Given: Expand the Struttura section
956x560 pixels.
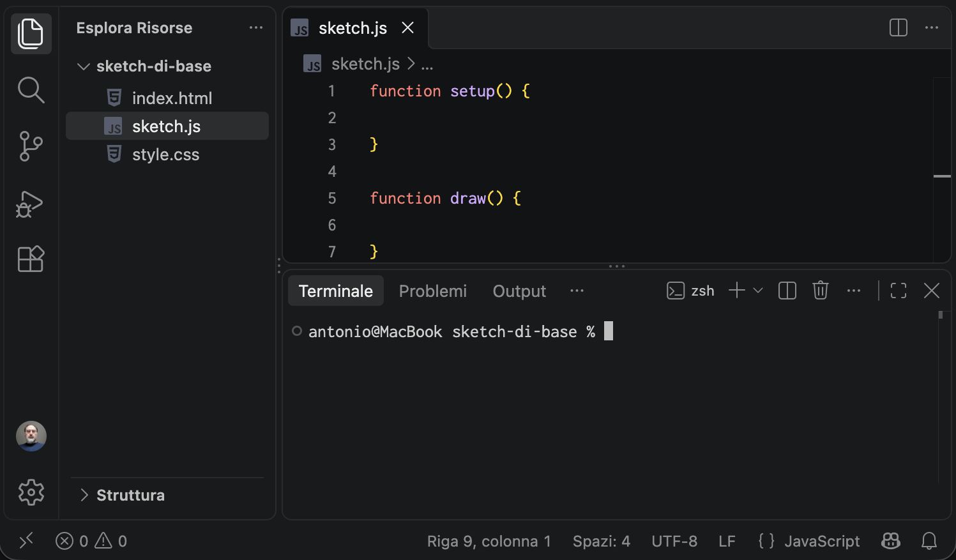Looking at the screenshot, I should click(x=167, y=495).
